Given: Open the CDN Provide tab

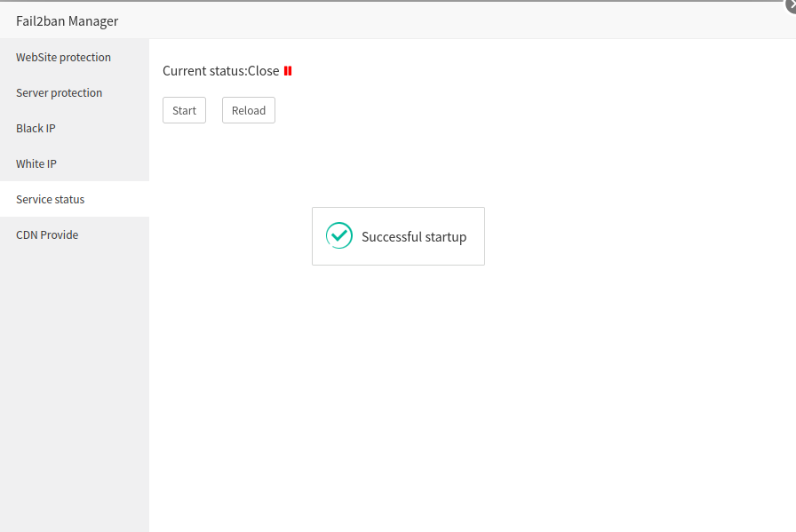Looking at the screenshot, I should point(75,234).
